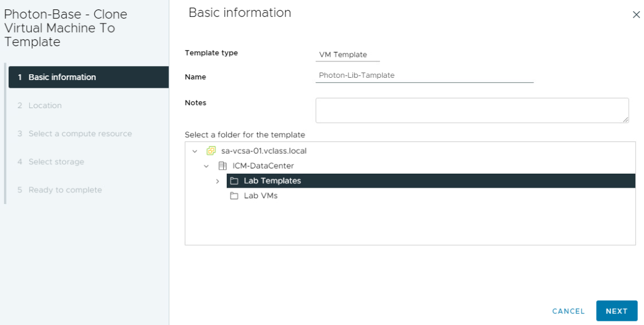Click the NEXT button
This screenshot has width=644, height=325.
[x=617, y=311]
